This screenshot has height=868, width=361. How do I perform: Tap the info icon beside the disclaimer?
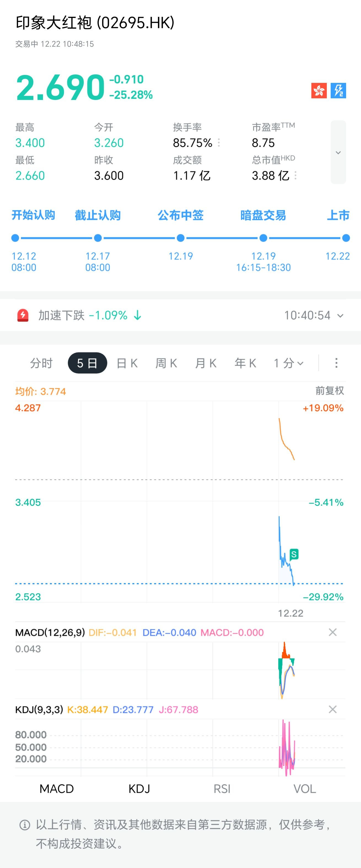pos(25,825)
